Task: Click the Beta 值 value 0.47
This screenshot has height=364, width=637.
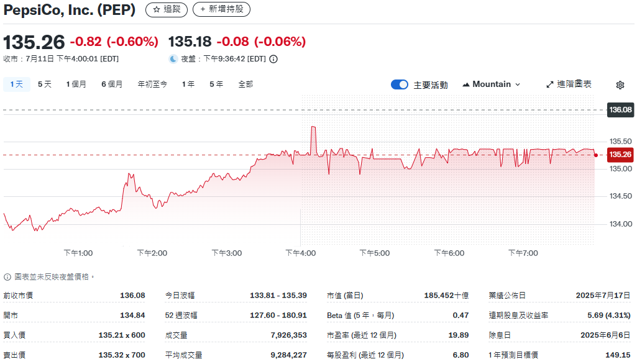Action: click(461, 316)
